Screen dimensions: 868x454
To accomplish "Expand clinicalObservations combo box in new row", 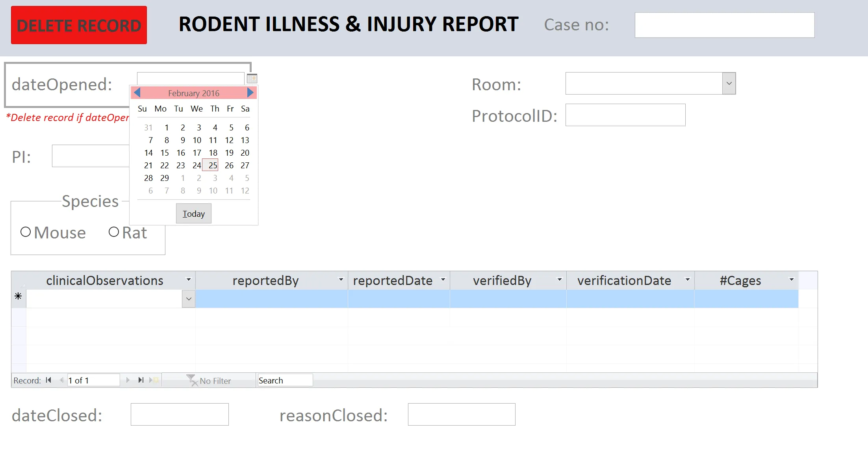I will [x=189, y=299].
